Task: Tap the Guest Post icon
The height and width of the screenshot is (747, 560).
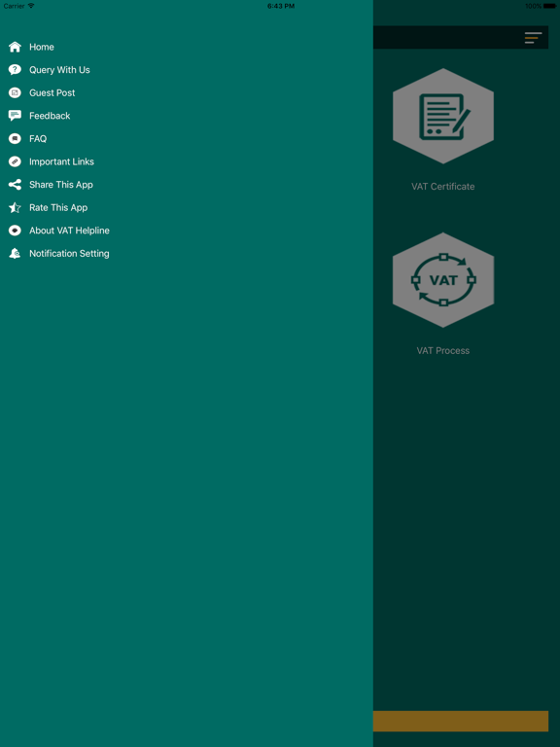Action: click(15, 93)
